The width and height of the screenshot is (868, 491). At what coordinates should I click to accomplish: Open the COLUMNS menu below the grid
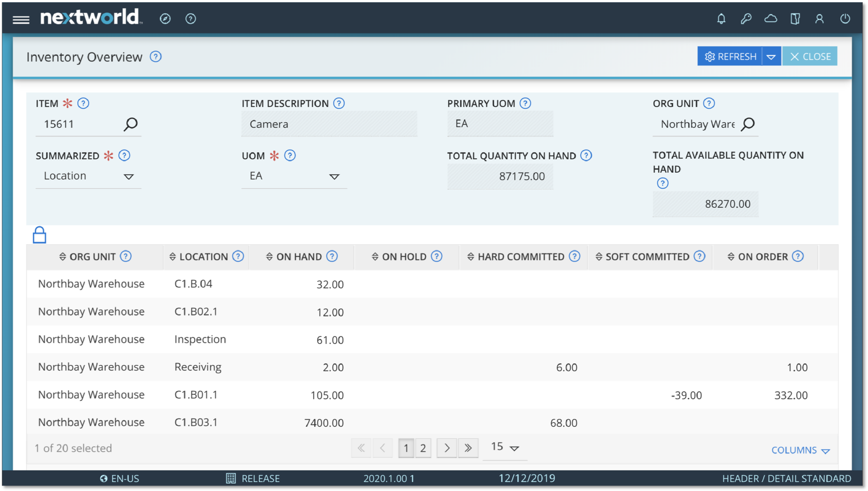pos(800,450)
